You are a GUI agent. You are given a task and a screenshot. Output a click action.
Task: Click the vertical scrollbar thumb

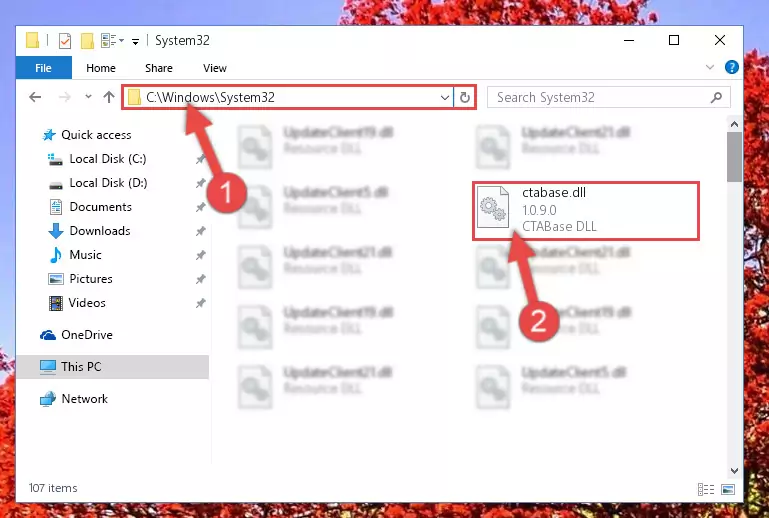pos(734,157)
